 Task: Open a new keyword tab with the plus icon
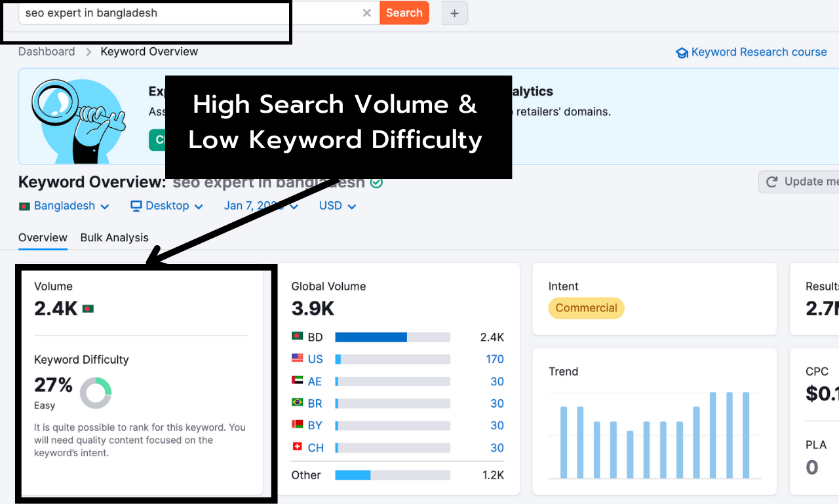(x=454, y=12)
